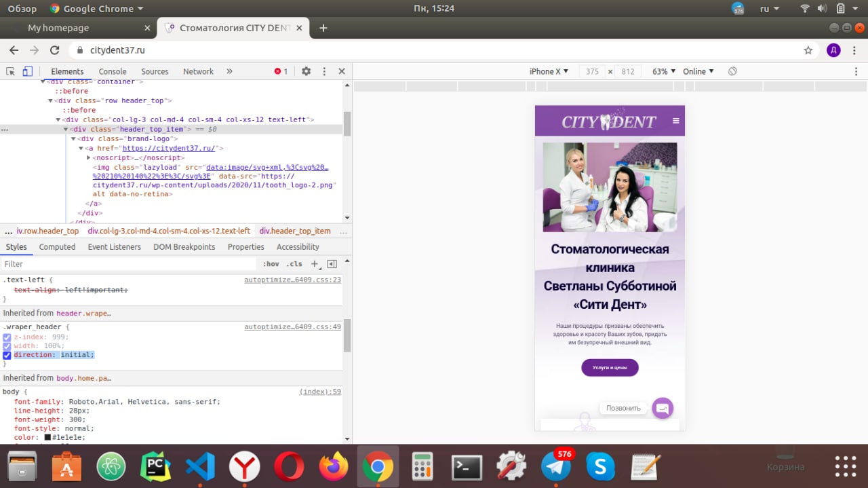Toggle the :hov element state button

[271, 264]
